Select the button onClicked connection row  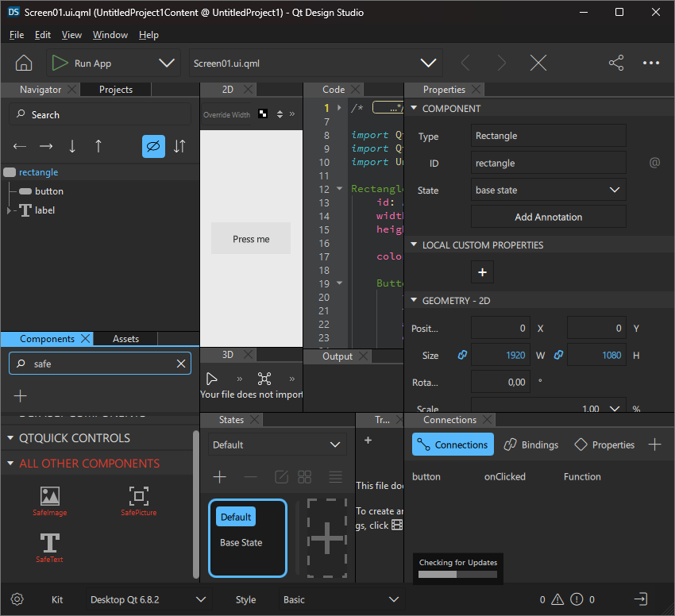click(x=538, y=476)
